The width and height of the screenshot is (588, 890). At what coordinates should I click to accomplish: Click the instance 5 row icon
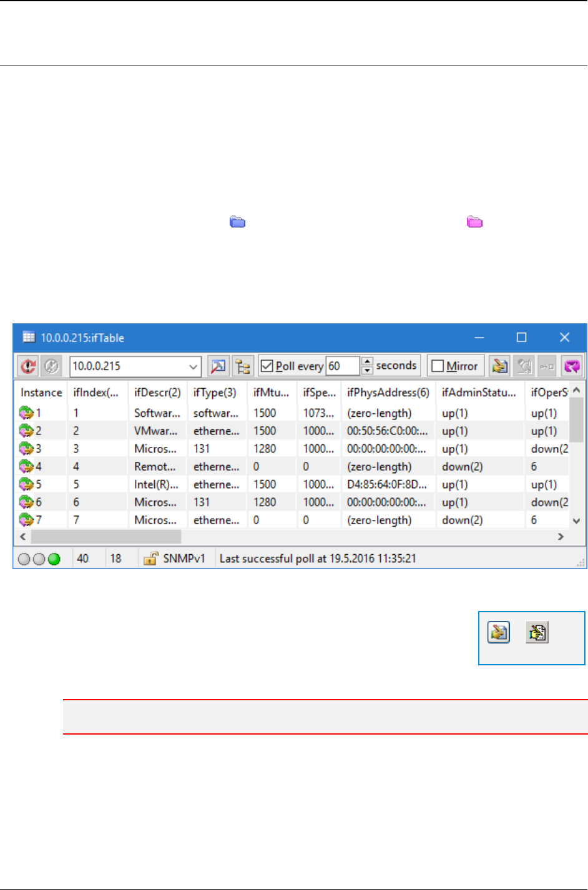point(26,484)
